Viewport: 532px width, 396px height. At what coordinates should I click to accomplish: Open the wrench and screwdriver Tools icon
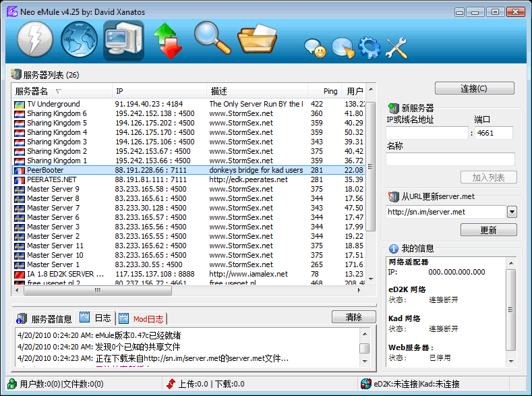396,47
